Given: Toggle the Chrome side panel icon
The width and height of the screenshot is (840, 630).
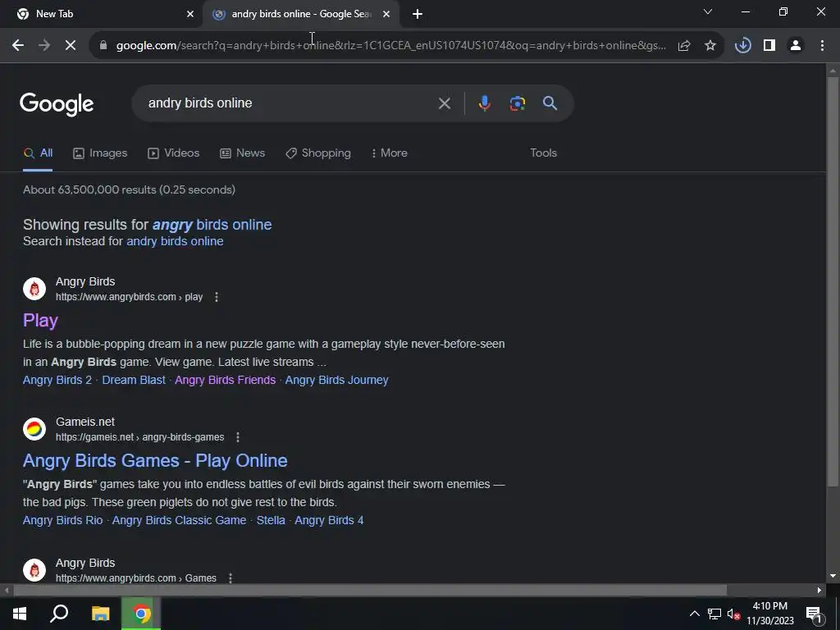Looking at the screenshot, I should pyautogui.click(x=769, y=46).
